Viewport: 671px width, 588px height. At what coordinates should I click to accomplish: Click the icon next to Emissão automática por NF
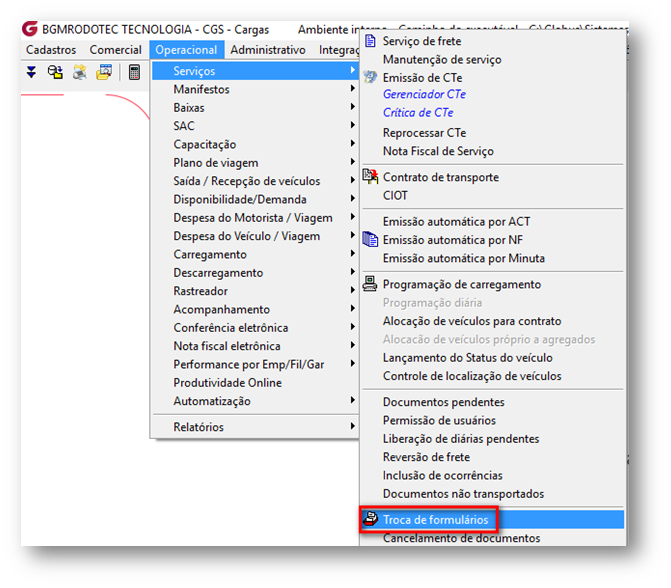pos(370,239)
